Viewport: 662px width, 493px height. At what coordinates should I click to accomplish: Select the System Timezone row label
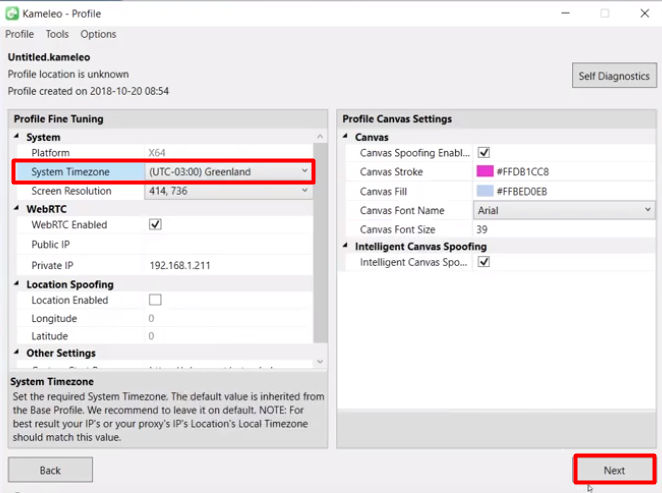[x=71, y=172]
